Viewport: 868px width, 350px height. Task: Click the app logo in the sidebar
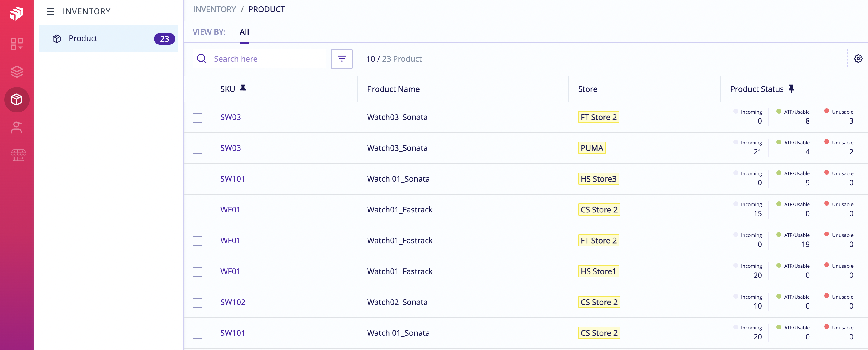click(x=17, y=14)
